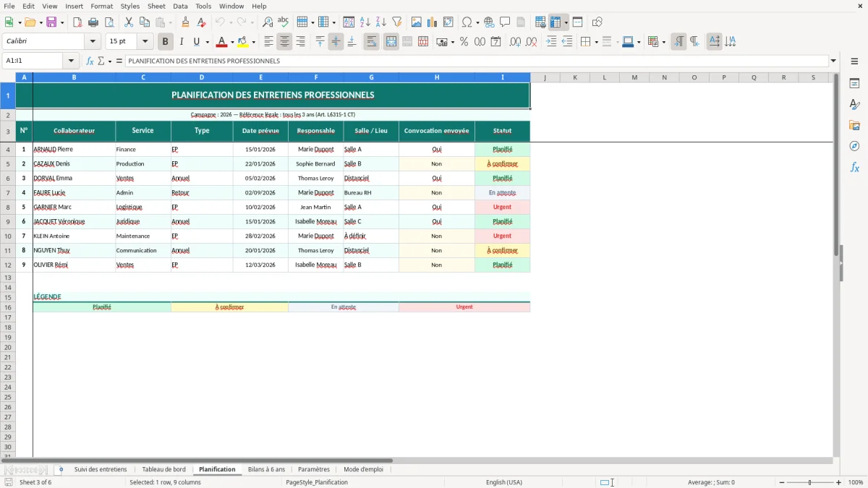Insert Image icon
Image resolution: width=868 pixels, height=488 pixels.
[417, 22]
